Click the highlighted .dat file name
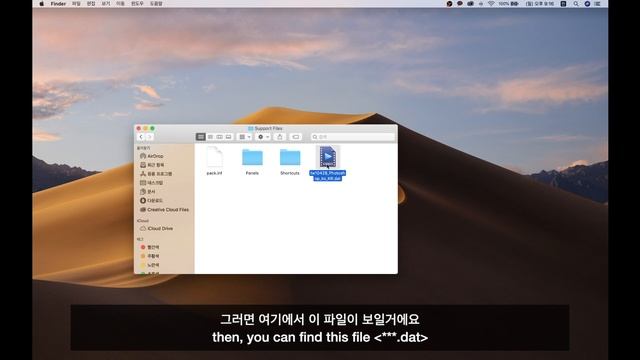640x360 pixels. coord(328,176)
